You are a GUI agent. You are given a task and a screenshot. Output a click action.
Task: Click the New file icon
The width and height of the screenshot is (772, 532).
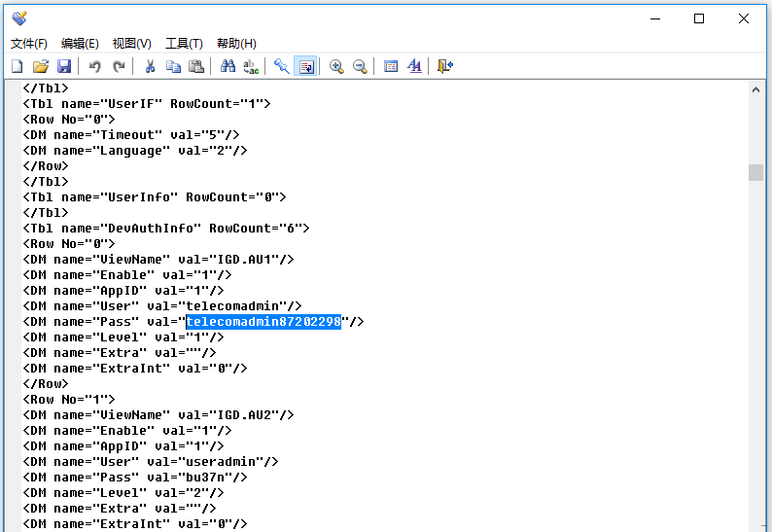click(x=17, y=66)
